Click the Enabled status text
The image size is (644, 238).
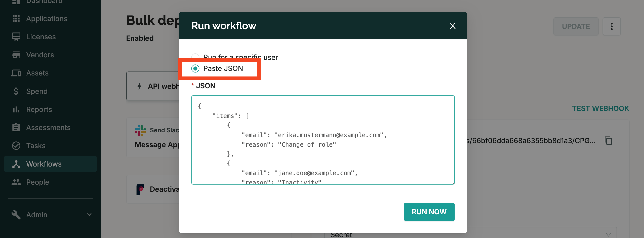pos(140,38)
